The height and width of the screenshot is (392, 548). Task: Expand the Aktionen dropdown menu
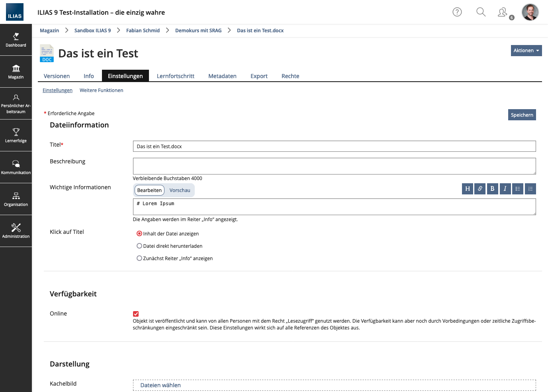tap(526, 51)
